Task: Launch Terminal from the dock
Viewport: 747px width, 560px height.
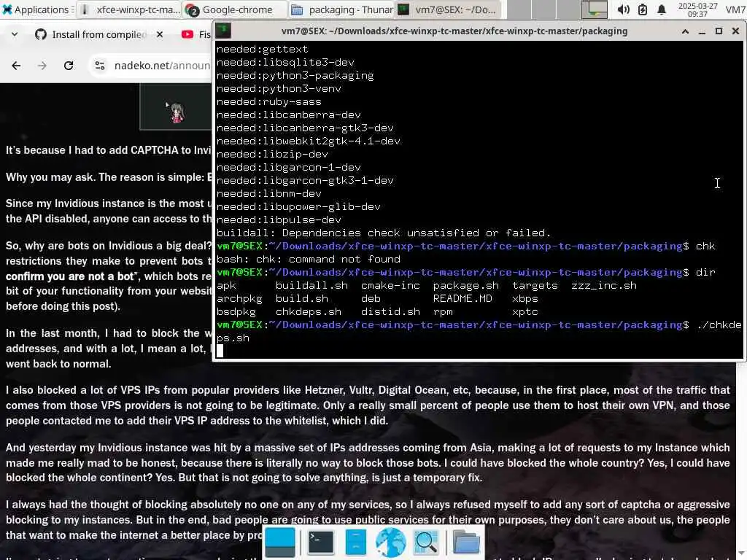Action: (x=321, y=542)
